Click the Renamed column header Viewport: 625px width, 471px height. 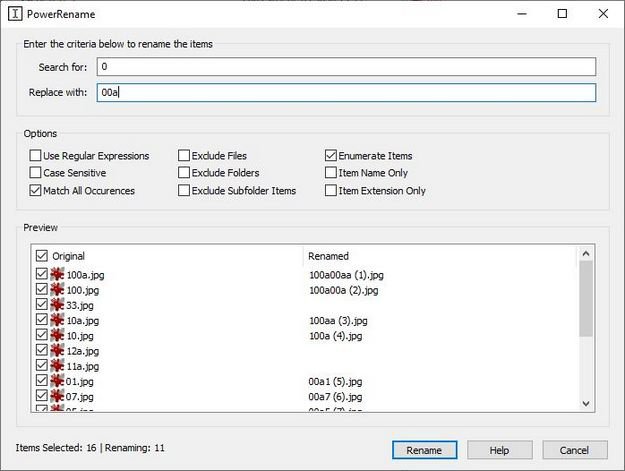point(329,256)
